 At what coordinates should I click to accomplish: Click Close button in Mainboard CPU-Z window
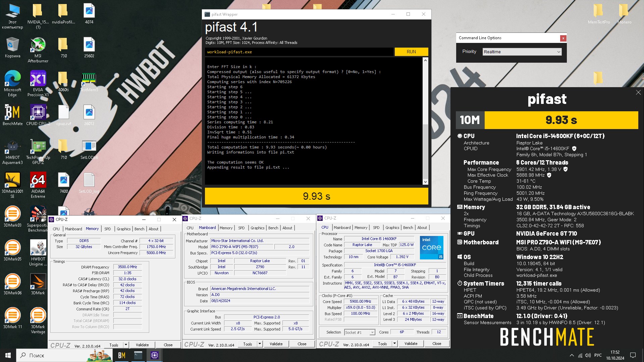[x=302, y=344]
